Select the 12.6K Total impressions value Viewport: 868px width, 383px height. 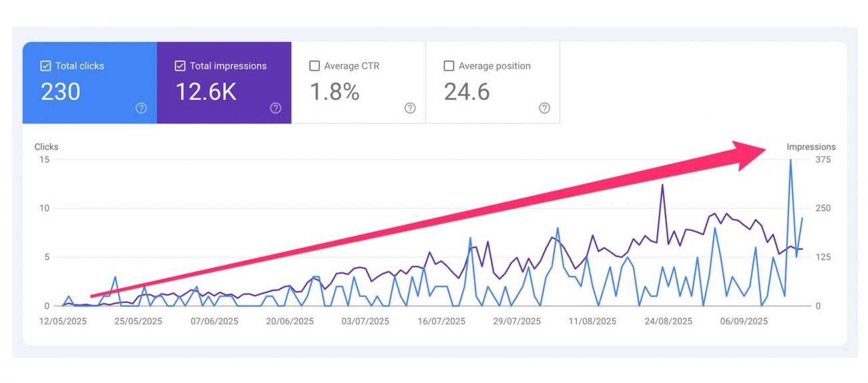206,92
